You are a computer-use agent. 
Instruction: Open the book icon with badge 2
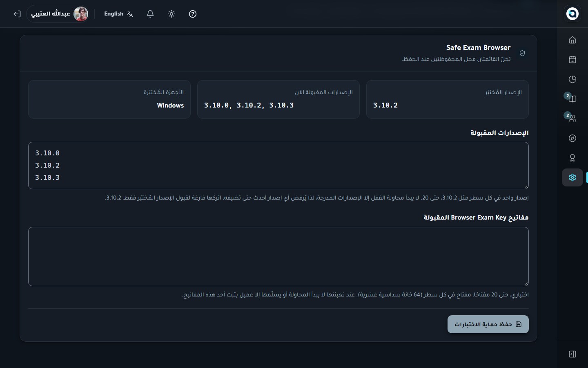(x=572, y=99)
